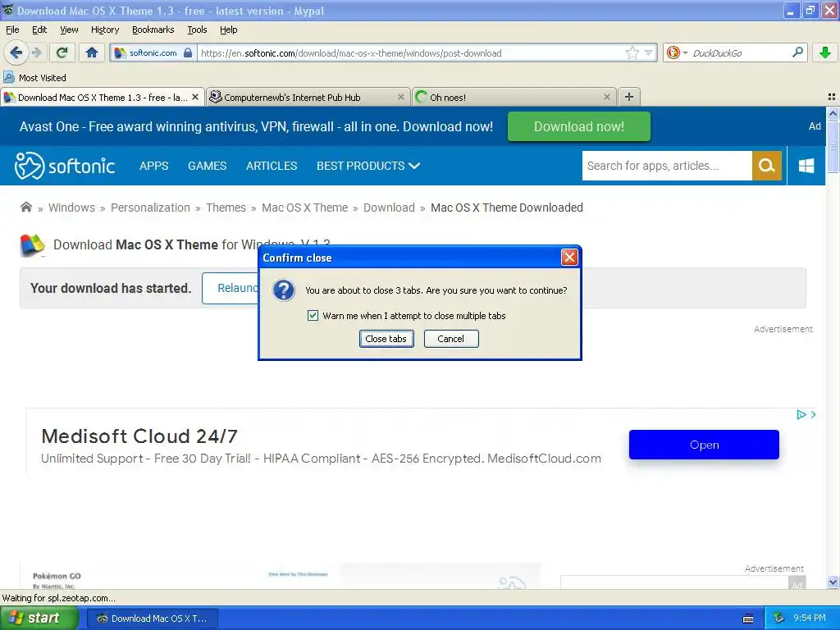
Task: Click the Mac OS X Theme app icon
Action: (x=32, y=245)
